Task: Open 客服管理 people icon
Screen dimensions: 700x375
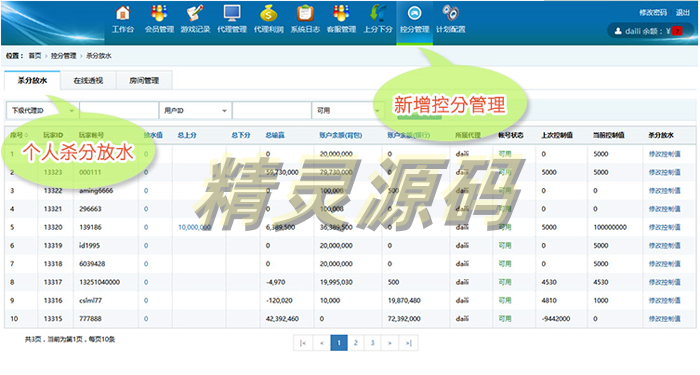Action: click(x=342, y=13)
